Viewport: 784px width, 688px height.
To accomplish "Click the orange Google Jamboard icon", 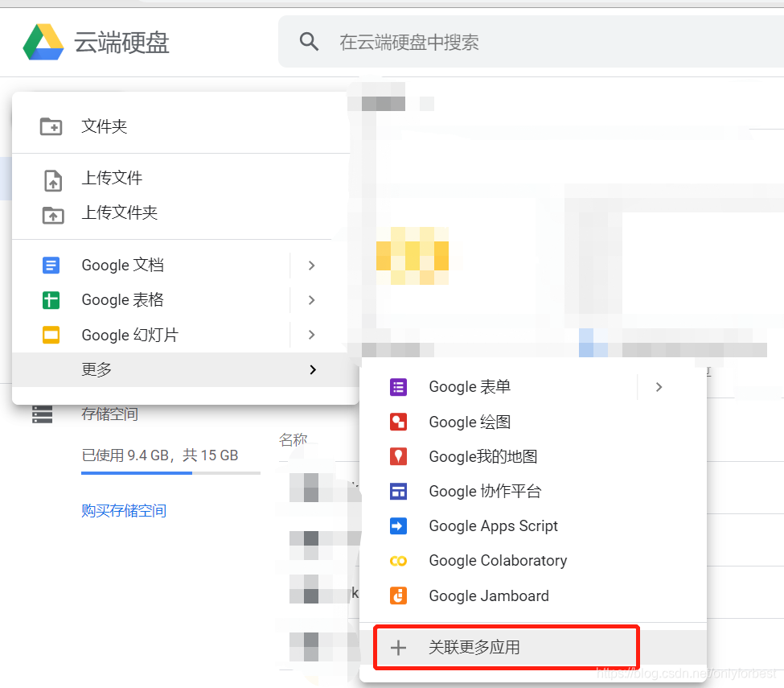I will point(398,596).
